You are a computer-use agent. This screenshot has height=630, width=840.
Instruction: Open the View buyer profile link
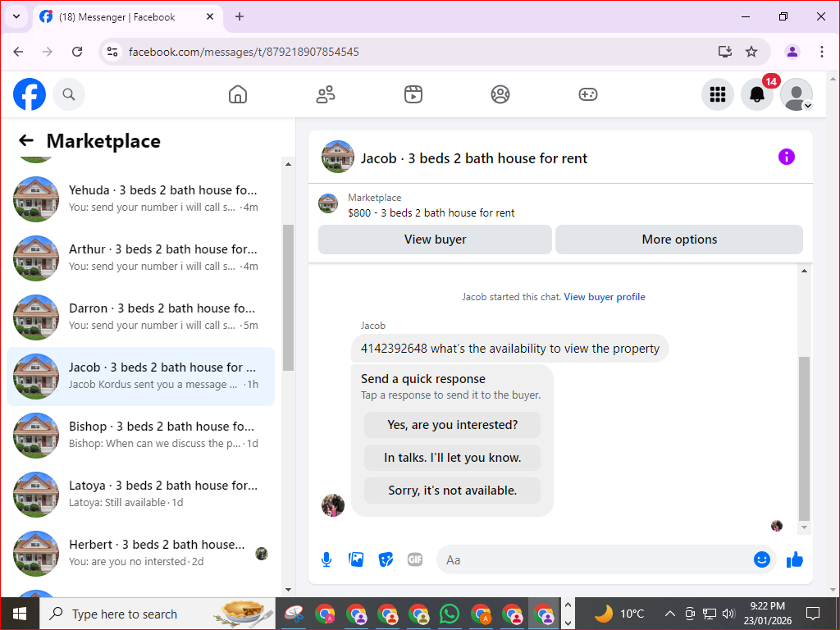[x=605, y=297]
